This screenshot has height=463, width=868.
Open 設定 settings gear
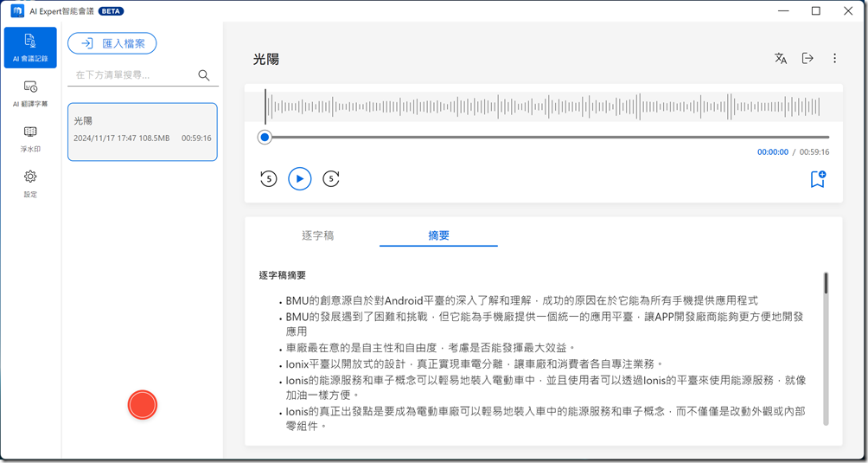click(x=30, y=183)
